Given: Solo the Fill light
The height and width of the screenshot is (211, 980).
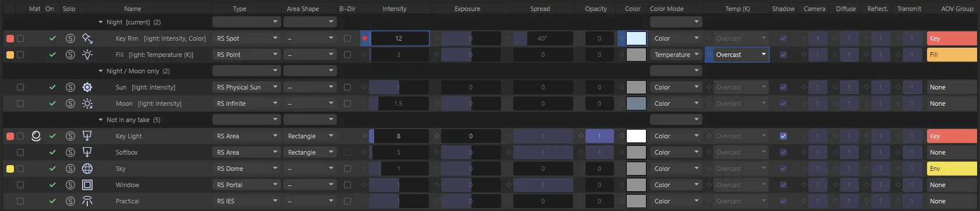Looking at the screenshot, I should tap(70, 55).
